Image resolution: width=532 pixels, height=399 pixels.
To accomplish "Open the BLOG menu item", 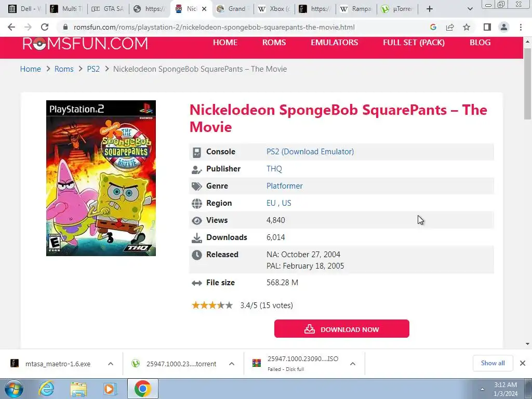I will click(480, 43).
